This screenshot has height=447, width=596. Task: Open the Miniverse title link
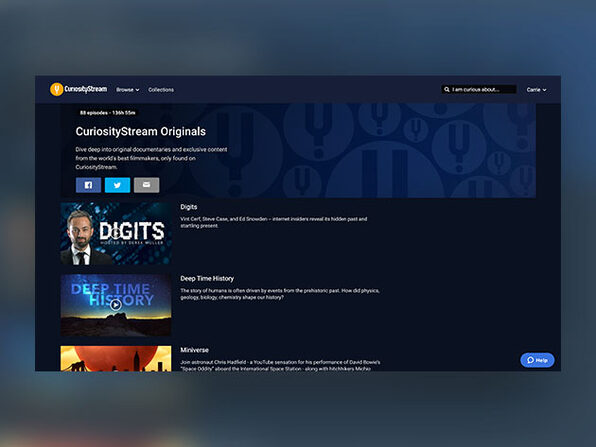point(194,350)
